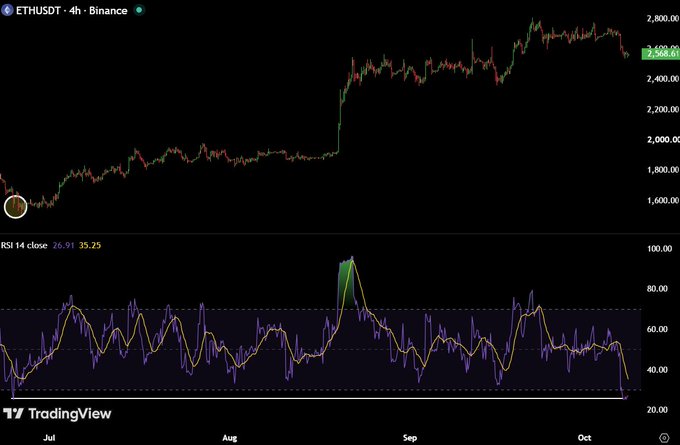680x445 pixels.
Task: Click the 2,000.00 price axis label
Action: 662,140
